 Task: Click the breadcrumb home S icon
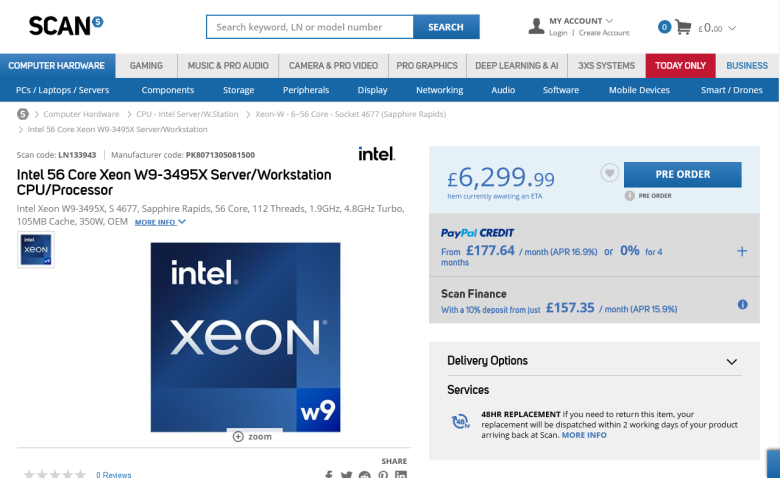click(23, 114)
